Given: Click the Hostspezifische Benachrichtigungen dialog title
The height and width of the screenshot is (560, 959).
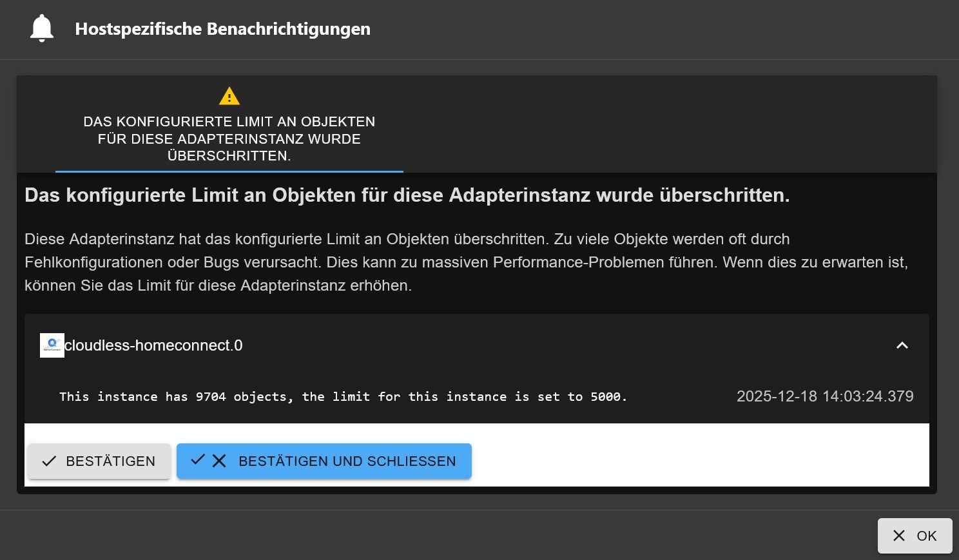Looking at the screenshot, I should click(x=222, y=29).
